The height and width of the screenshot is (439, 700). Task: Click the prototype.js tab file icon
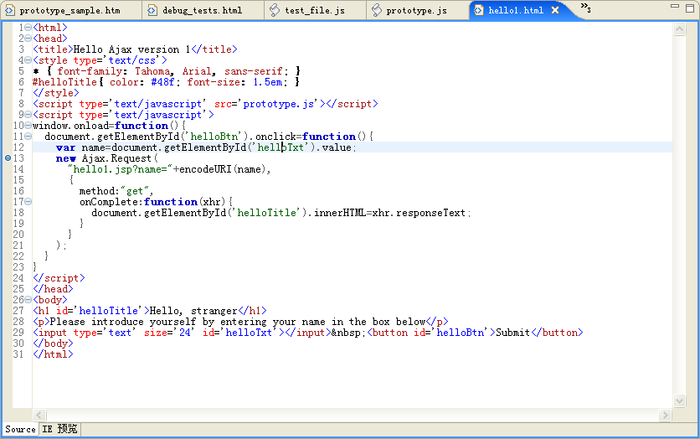377,10
